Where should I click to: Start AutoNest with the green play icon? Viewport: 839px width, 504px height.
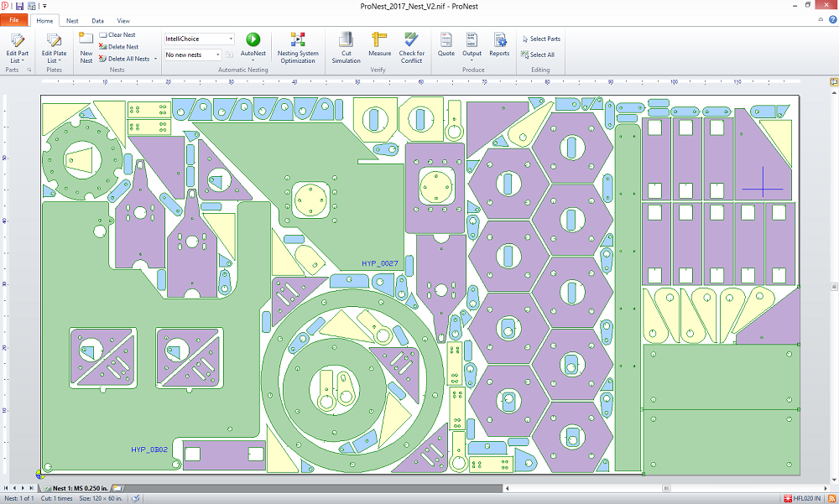pyautogui.click(x=253, y=39)
